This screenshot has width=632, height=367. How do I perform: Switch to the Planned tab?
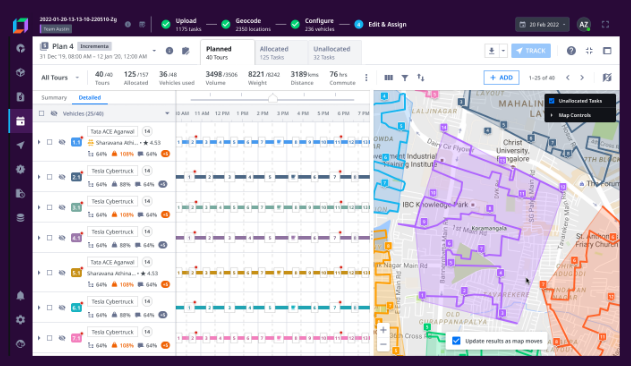point(227,52)
